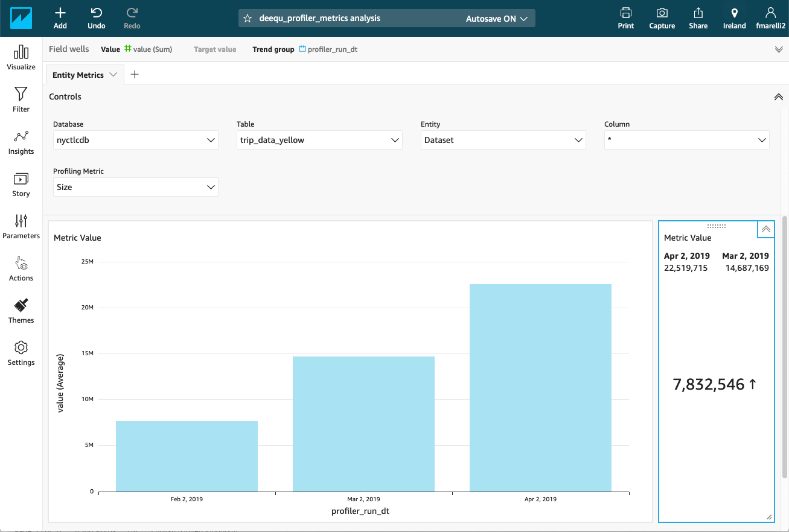Click the Field wells label
The width and height of the screenshot is (789, 532).
69,49
